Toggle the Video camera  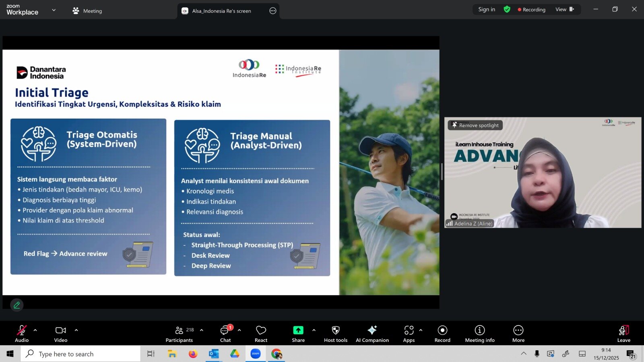(61, 333)
